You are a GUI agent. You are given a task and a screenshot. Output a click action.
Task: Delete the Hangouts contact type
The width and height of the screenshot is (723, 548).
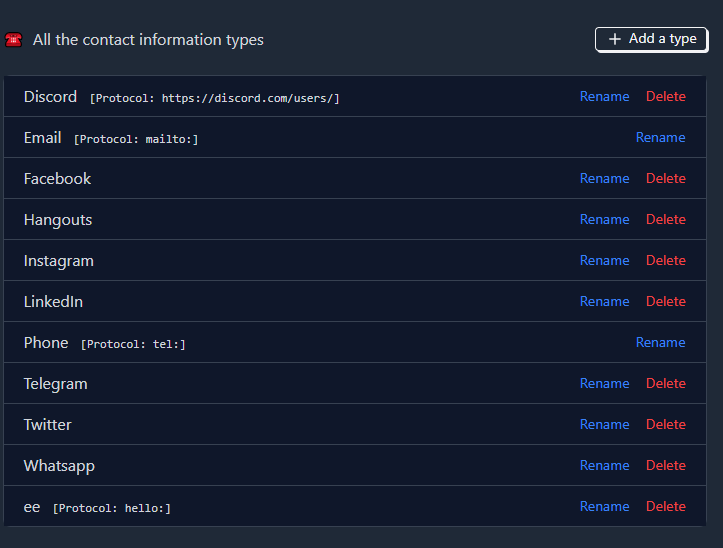666,220
